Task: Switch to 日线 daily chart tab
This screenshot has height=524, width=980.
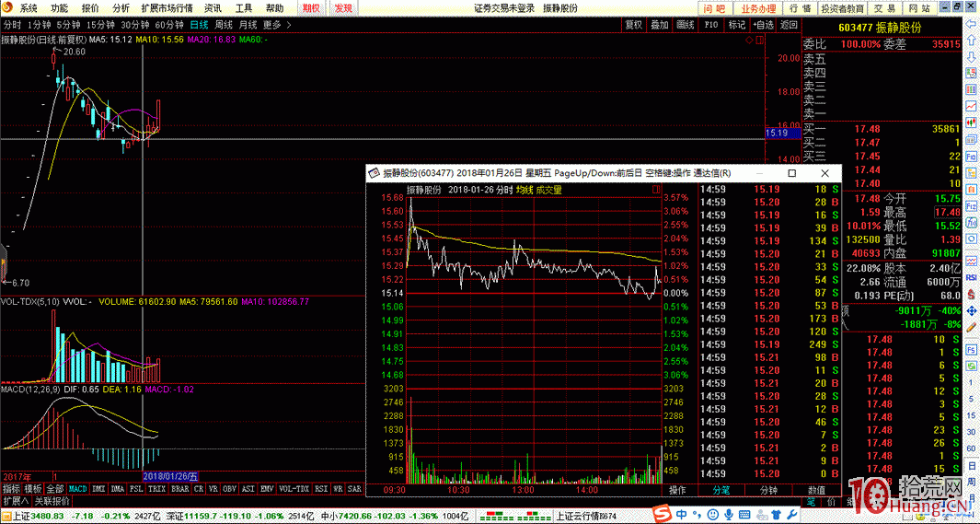Action: click(x=199, y=25)
